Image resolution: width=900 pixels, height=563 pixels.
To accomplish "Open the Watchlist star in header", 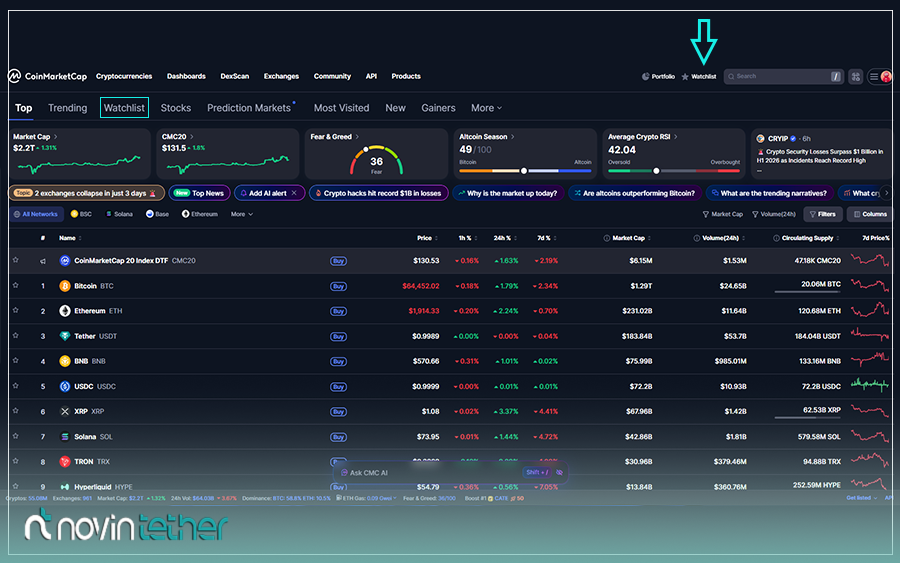I will [x=685, y=76].
